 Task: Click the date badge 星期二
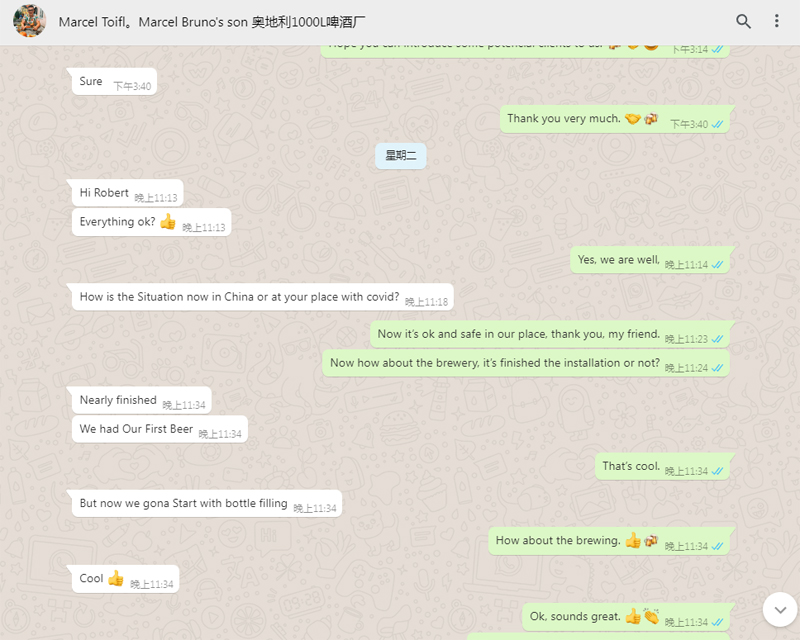(x=401, y=156)
